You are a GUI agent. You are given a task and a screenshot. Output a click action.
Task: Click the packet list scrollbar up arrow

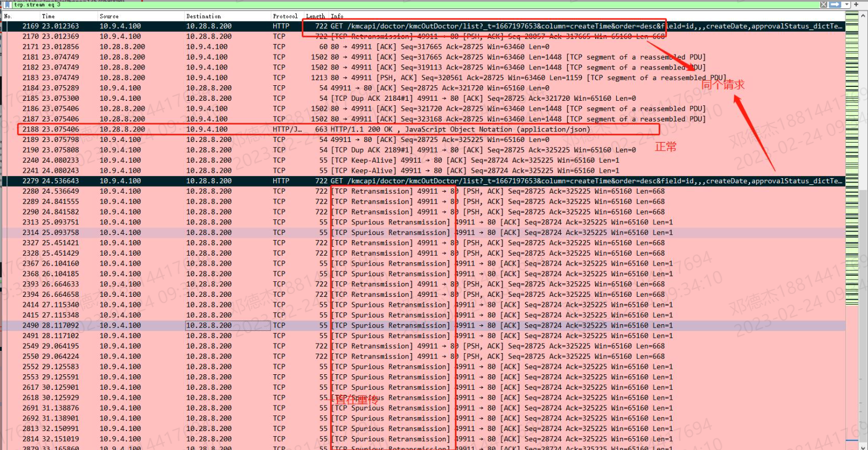point(863,17)
